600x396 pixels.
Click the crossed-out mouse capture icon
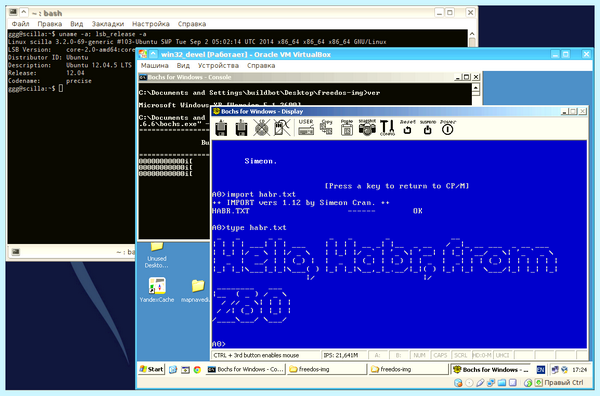282,128
